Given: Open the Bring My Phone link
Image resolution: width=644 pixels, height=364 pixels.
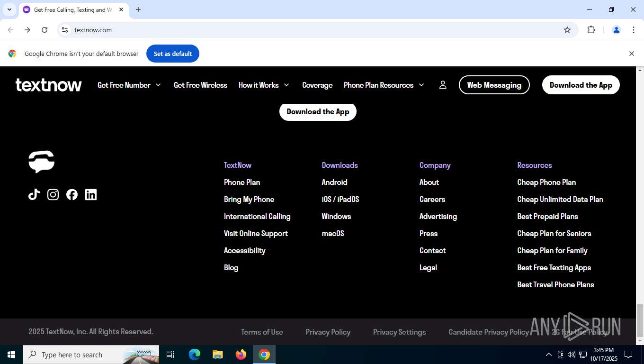Looking at the screenshot, I should pyautogui.click(x=249, y=199).
